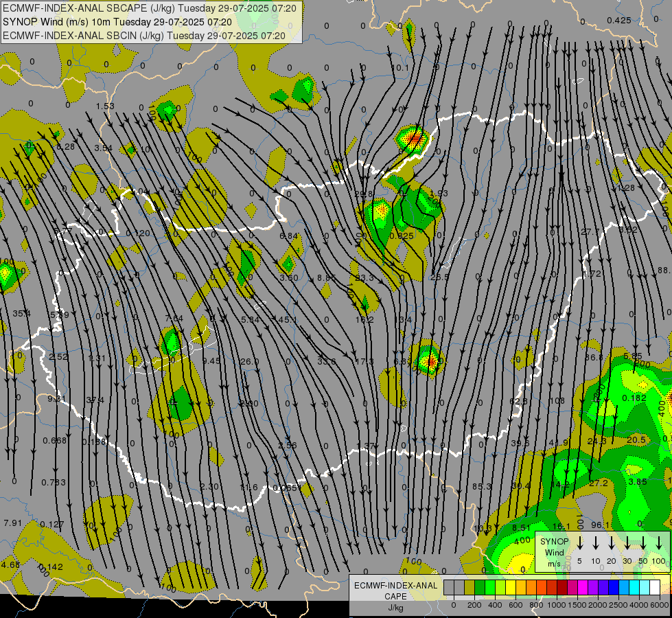
Task: Pick the olive swatch in CAPE legend
Action: click(470, 587)
